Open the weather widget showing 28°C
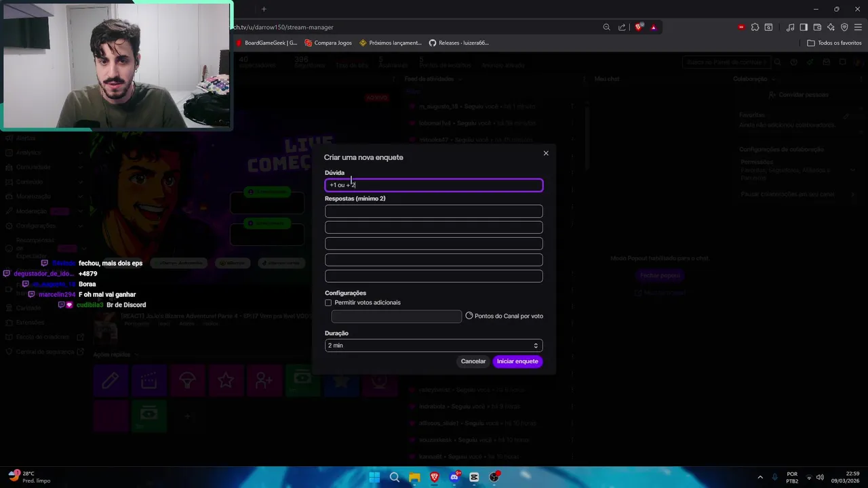The width and height of the screenshot is (868, 488). pyautogui.click(x=30, y=477)
